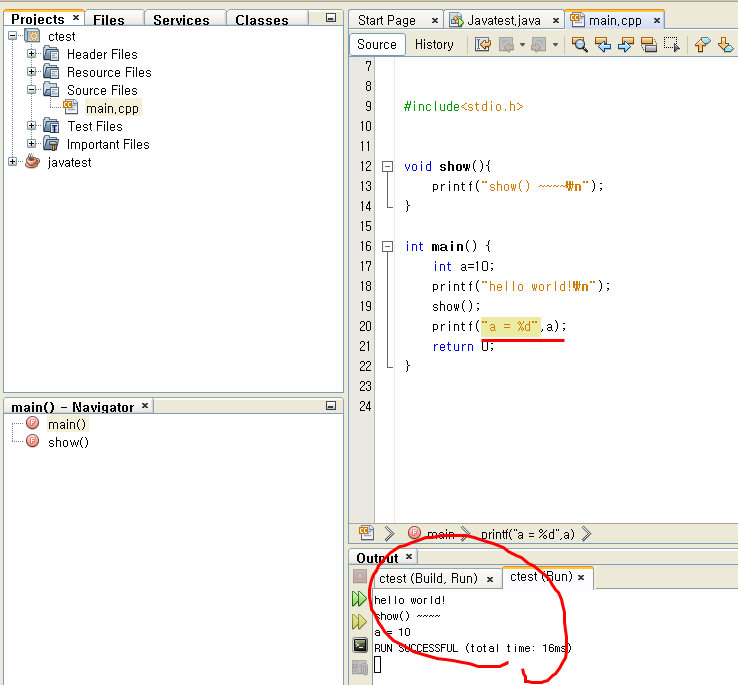The image size is (738, 685).
Task: Collapse the show() function code fold
Action: [x=387, y=166]
